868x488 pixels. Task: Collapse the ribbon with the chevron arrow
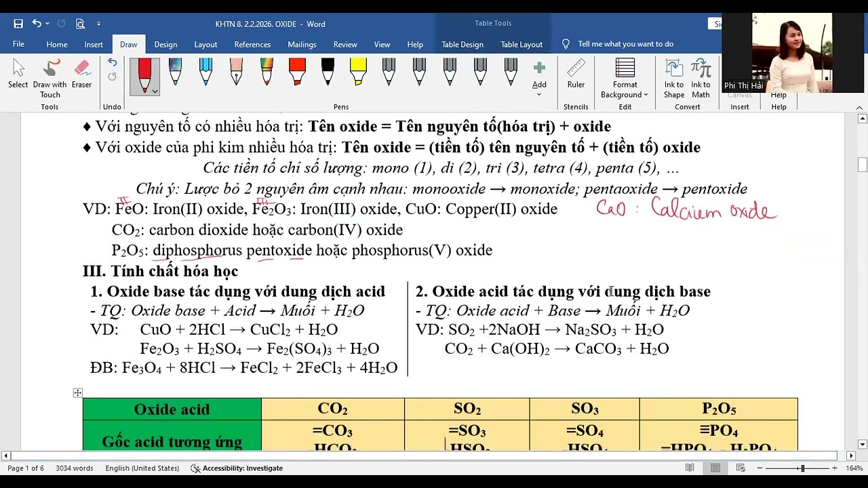coord(859,107)
